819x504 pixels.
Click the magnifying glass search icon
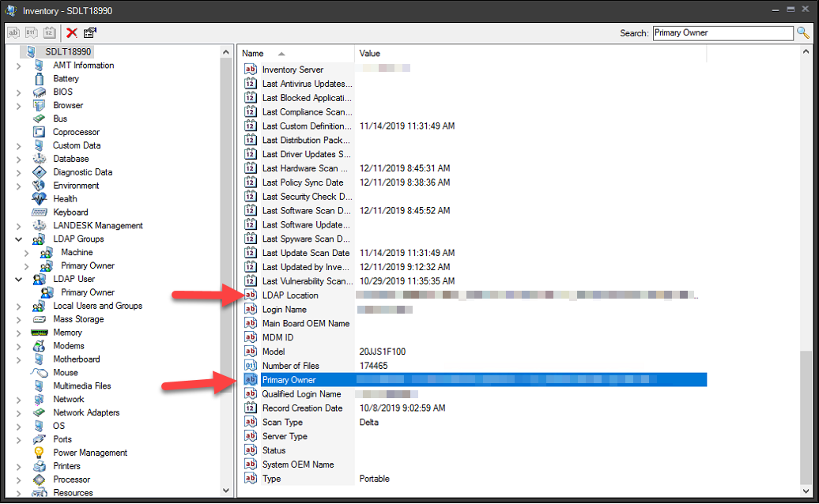pos(803,32)
